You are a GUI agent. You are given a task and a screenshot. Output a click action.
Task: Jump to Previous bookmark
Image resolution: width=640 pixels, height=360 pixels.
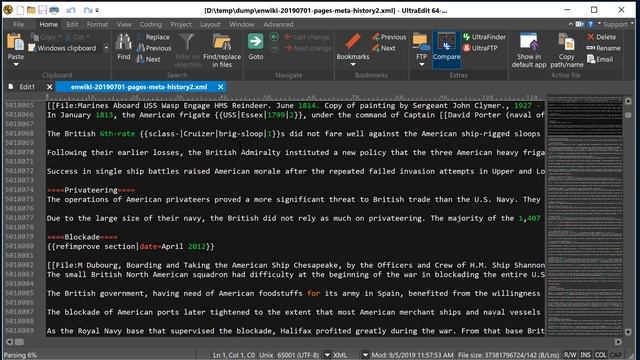(389, 37)
